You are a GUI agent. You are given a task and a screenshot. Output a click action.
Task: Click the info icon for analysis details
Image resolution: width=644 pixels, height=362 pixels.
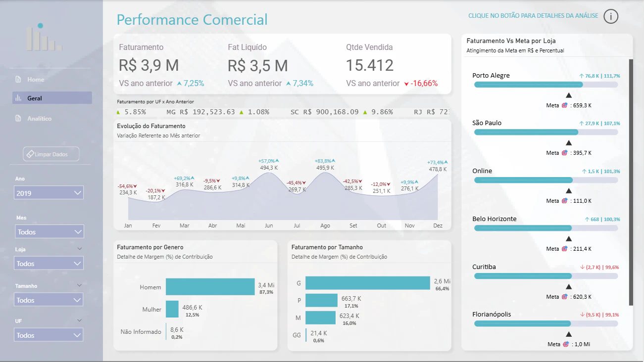pyautogui.click(x=611, y=16)
